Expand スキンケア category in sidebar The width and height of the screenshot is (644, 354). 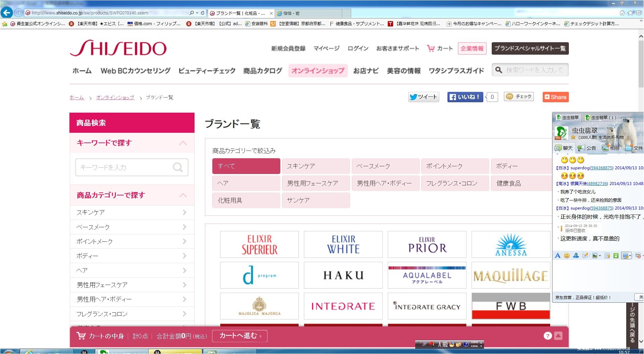pos(132,213)
